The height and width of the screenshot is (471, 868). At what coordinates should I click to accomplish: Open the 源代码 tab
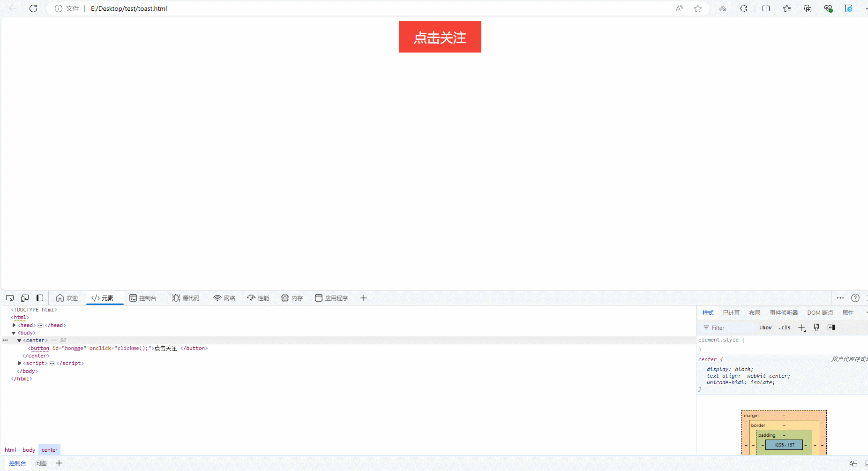(x=186, y=298)
